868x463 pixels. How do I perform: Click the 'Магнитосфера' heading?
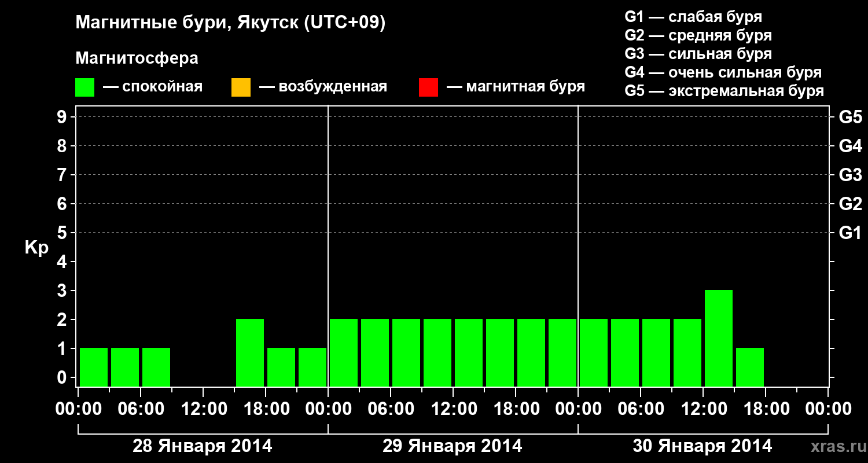click(137, 58)
